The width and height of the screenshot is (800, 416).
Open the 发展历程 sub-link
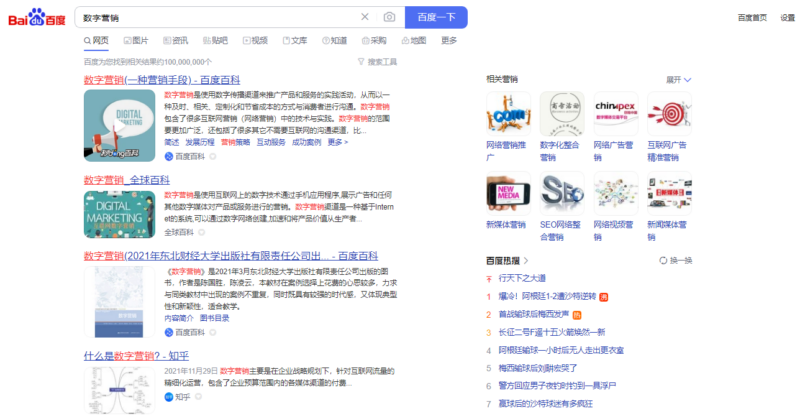[200, 142]
